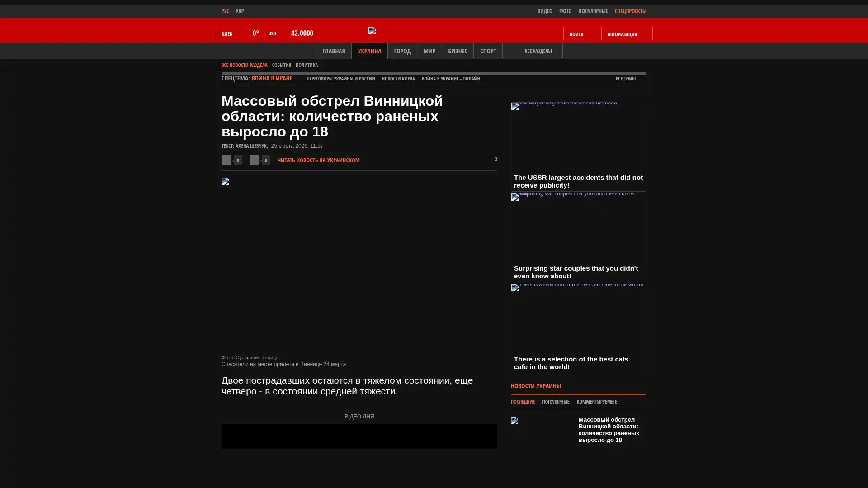The image size is (868, 488).
Task: Select the РУС language option
Action: [x=225, y=11]
